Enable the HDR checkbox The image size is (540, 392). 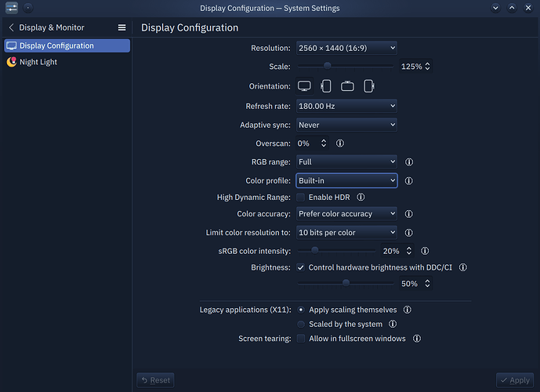pyautogui.click(x=301, y=198)
